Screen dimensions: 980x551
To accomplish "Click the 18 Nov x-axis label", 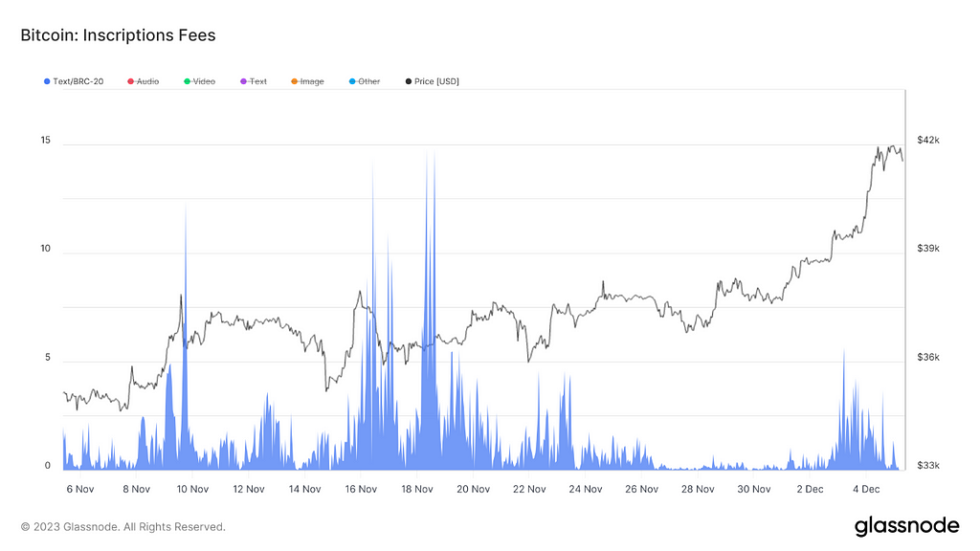I will tap(417, 489).
